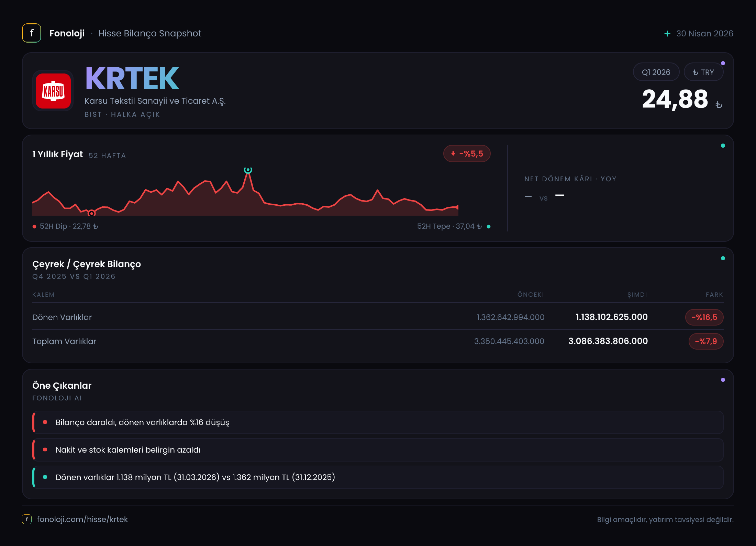Click the 30 Nisan 2026 date

pos(705,34)
